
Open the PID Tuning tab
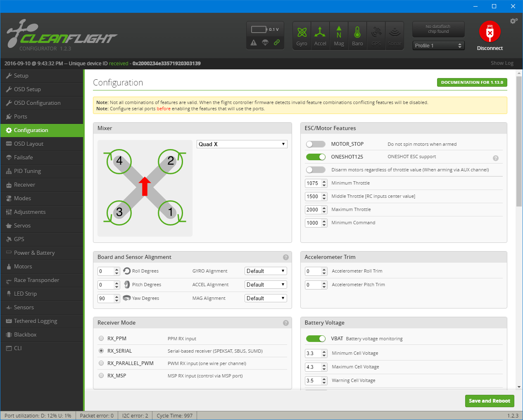coord(42,171)
